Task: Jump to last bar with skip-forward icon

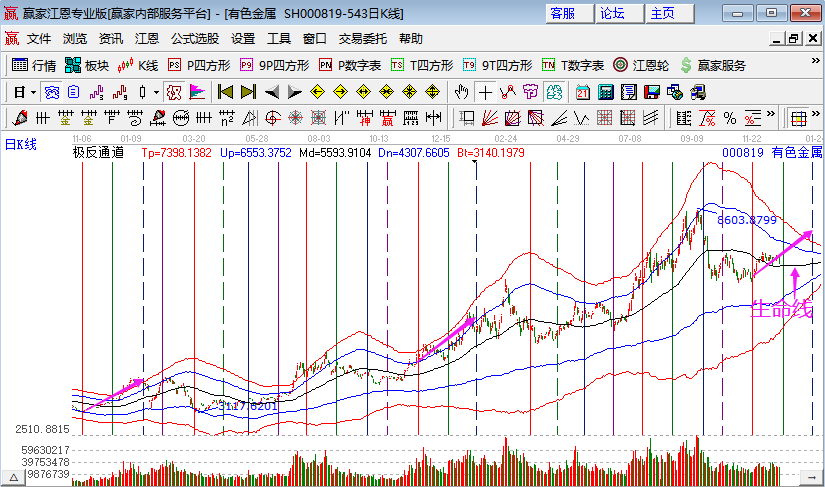Action: pyautogui.click(x=248, y=93)
